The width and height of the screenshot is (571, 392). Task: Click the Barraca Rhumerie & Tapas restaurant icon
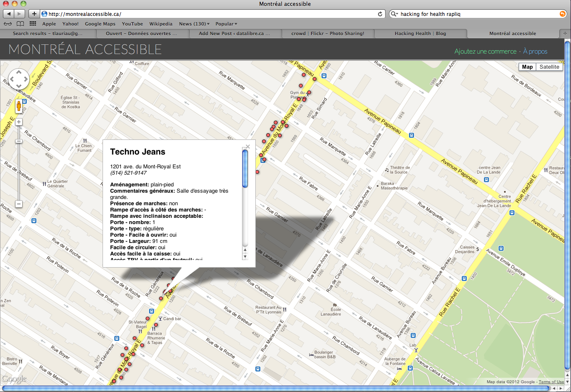pos(154,329)
